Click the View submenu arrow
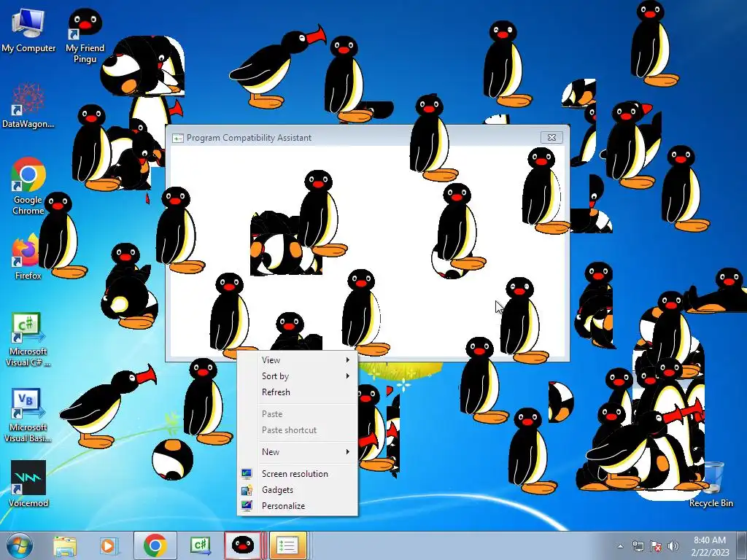This screenshot has width=747, height=560. [348, 360]
